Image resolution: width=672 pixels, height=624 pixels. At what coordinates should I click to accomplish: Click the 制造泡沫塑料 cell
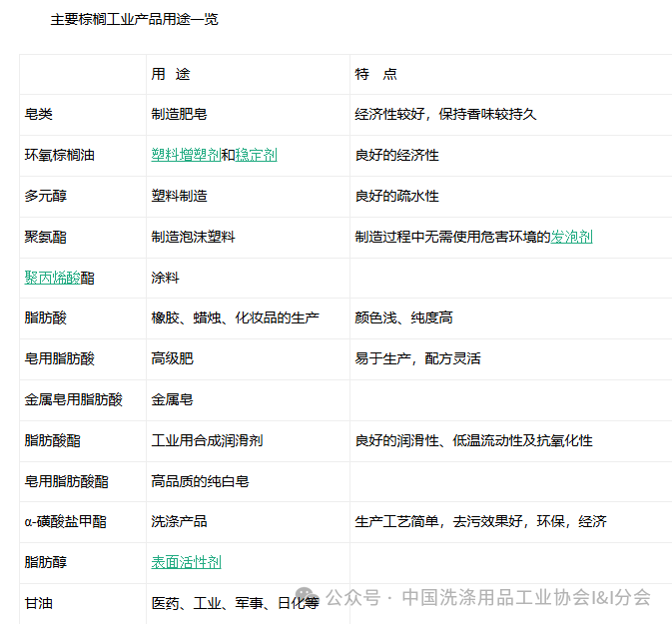point(193,237)
